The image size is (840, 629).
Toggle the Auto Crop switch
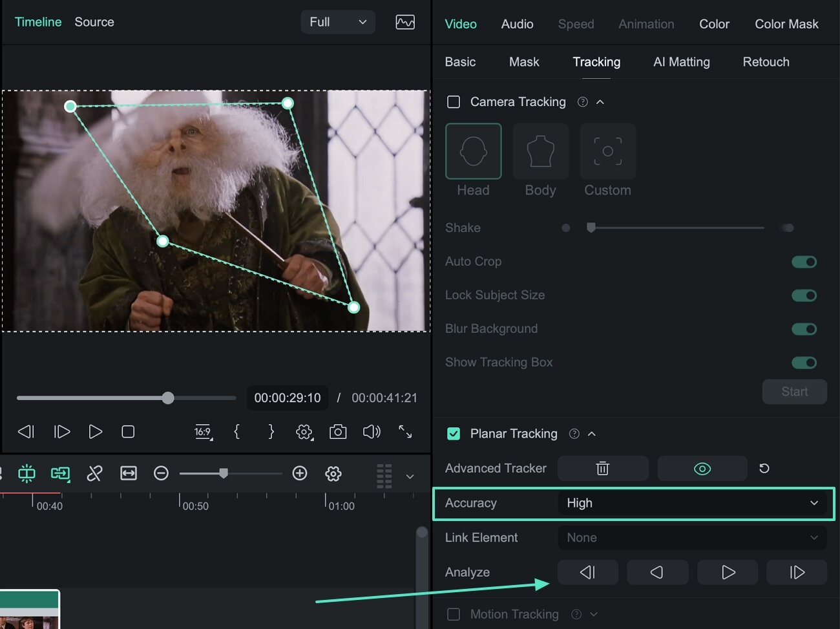coord(804,262)
